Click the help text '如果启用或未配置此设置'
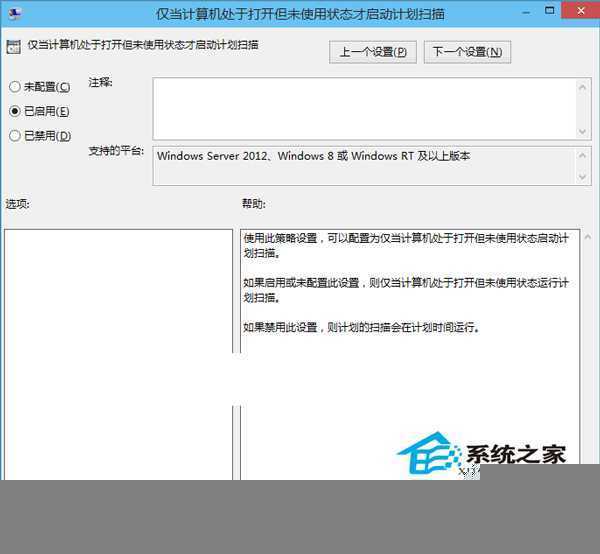Image resolution: width=600 pixels, height=554 pixels. coord(301,283)
